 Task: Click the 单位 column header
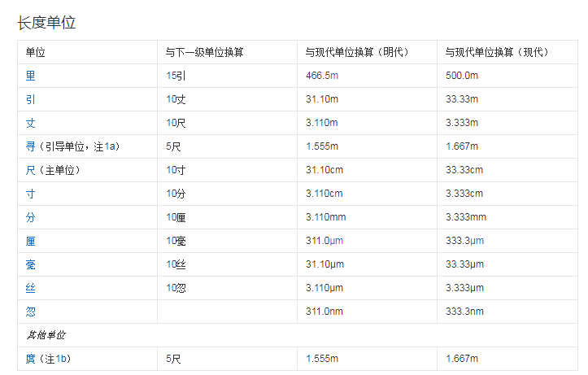(36, 52)
